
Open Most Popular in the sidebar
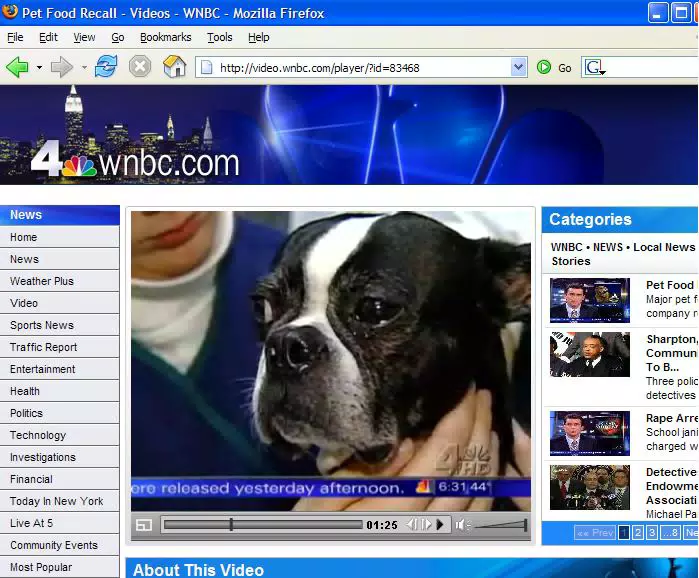[60, 567]
